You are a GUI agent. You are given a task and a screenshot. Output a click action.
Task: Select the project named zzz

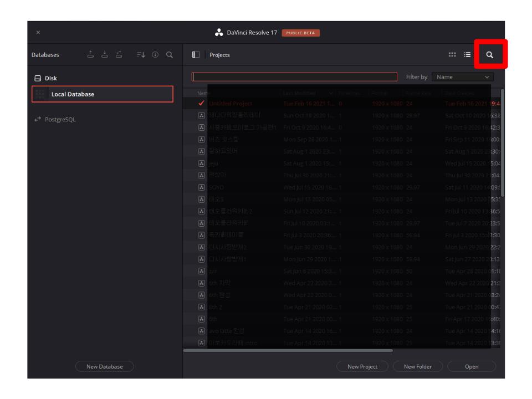[x=213, y=271]
